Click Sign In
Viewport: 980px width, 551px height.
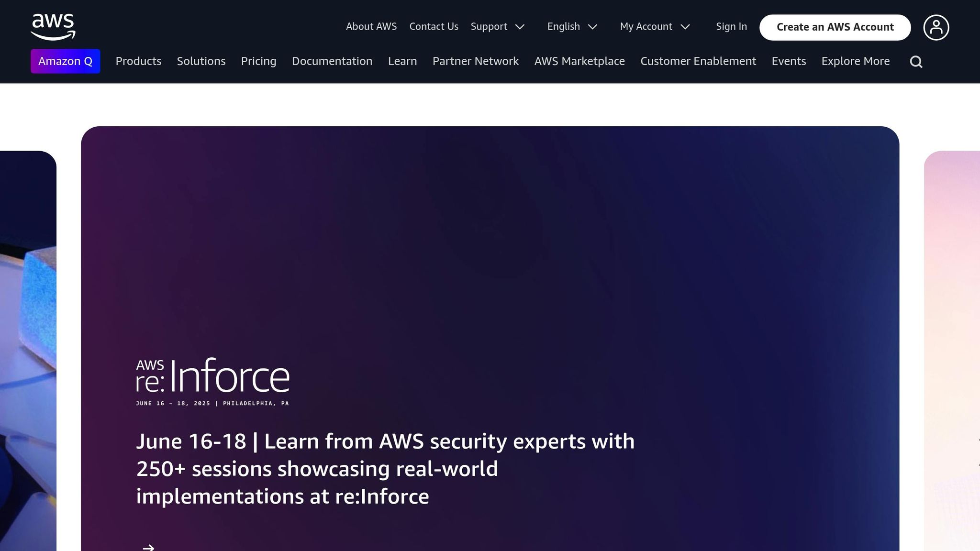coord(731,27)
